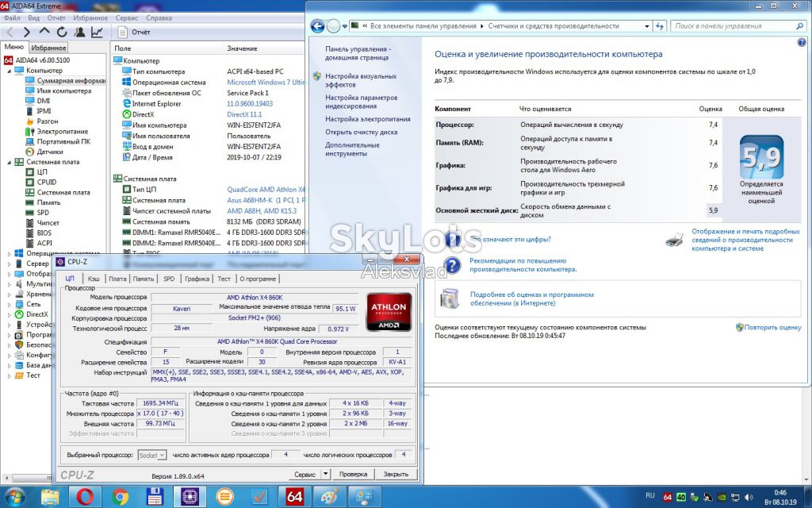Open the graph chart icon in AIDA64 toolbar
The image size is (812, 508).
tap(97, 32)
